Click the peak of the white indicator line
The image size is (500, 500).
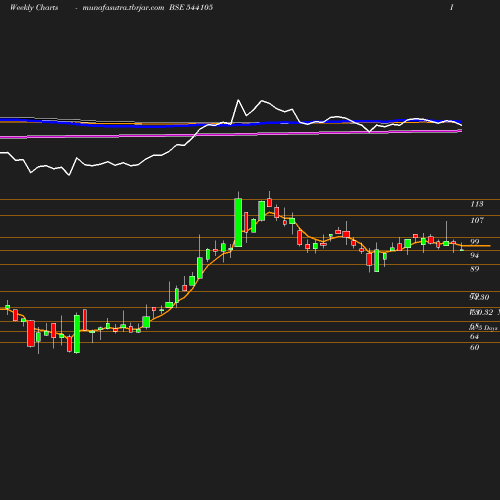(238, 100)
